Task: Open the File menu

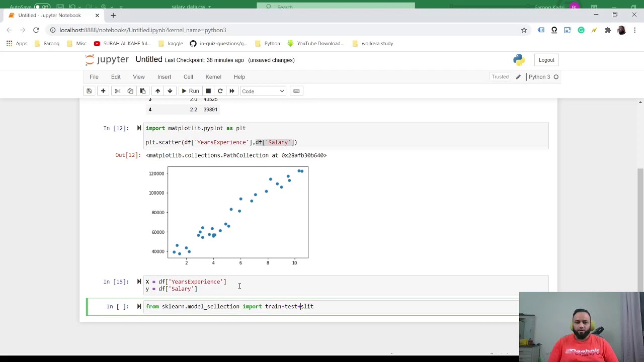Action: (x=94, y=77)
